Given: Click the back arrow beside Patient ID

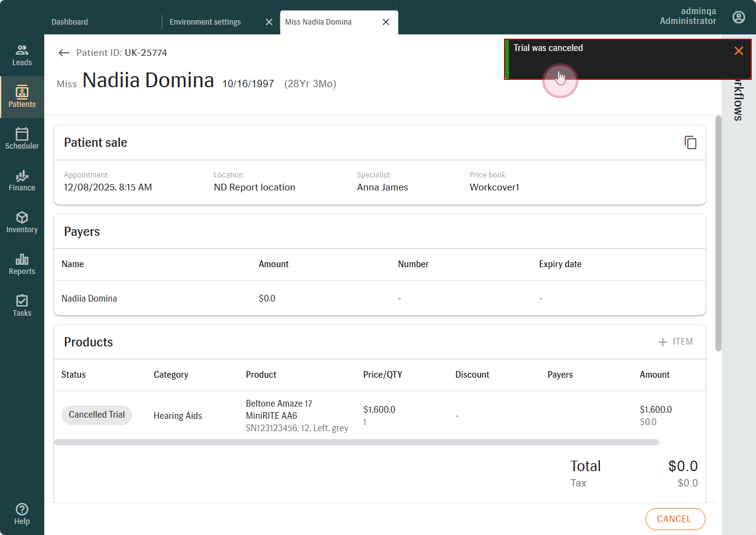Looking at the screenshot, I should pyautogui.click(x=63, y=53).
